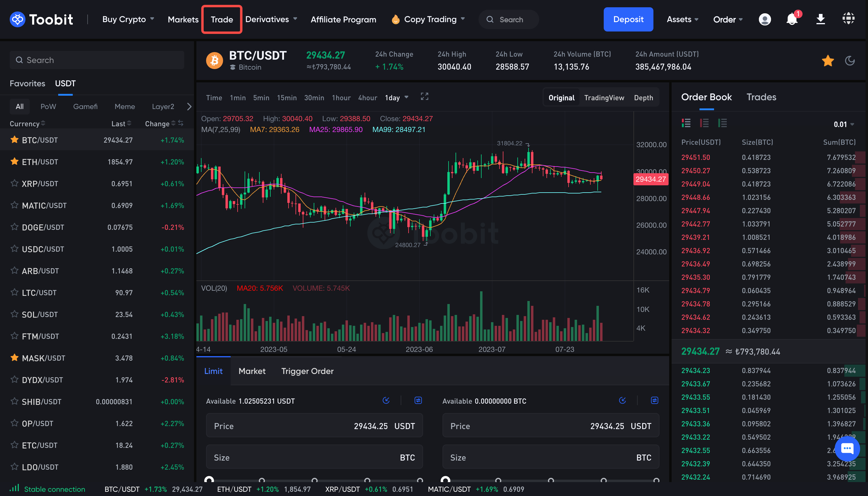
Task: Favorite XRP/USDT star
Action: coord(14,183)
